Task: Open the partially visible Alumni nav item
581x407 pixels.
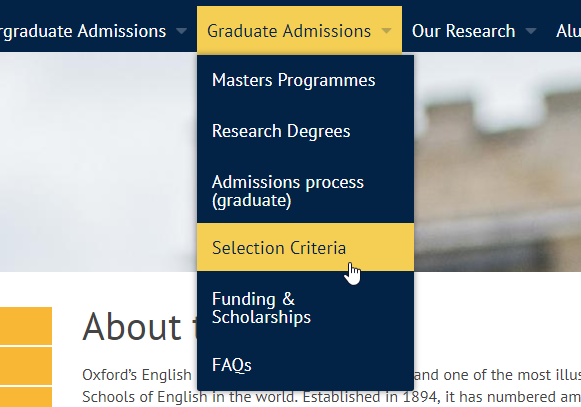Action: click(x=568, y=31)
